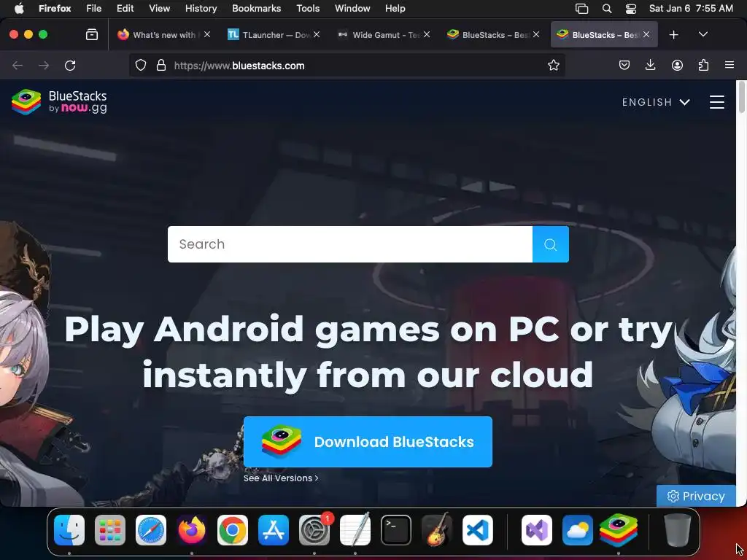This screenshot has height=560, width=747.
Task: Close the TLauncher tab
Action: point(317,34)
